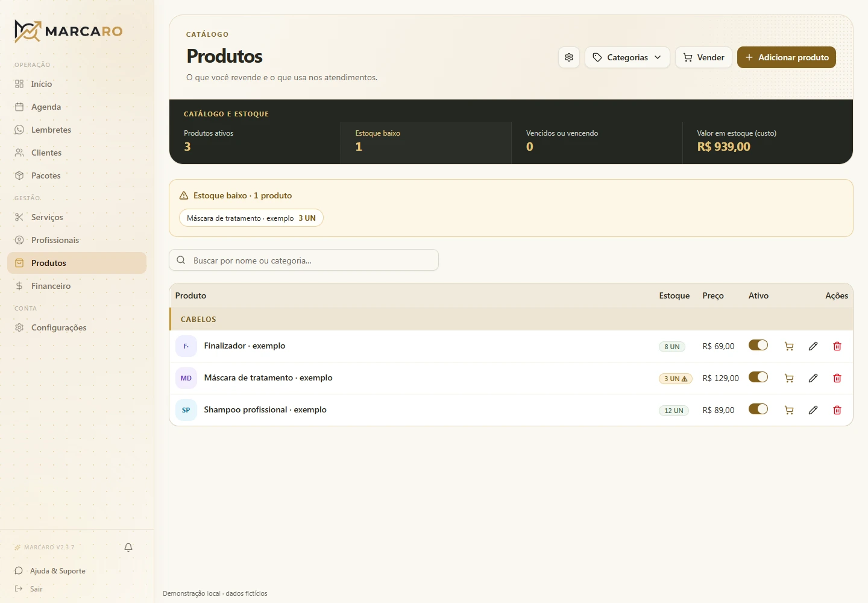Sell Máscara de tratamento via cart icon

(x=789, y=378)
